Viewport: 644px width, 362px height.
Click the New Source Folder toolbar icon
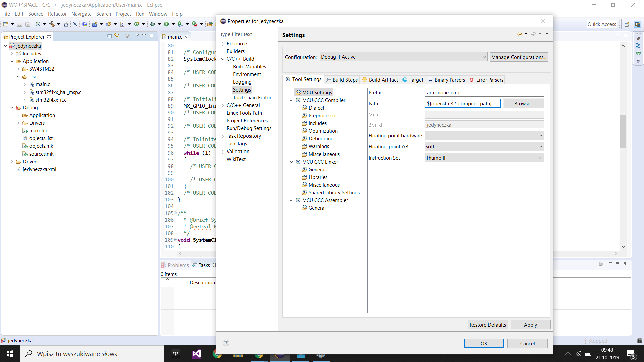(108, 24)
